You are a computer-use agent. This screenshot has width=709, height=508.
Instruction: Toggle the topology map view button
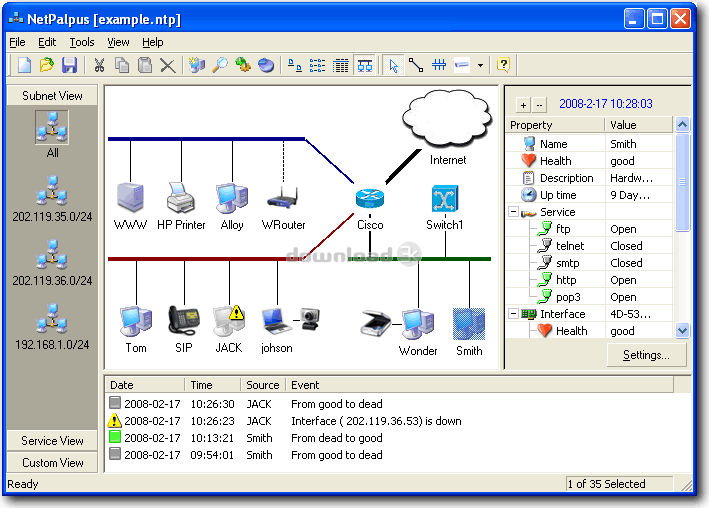point(365,66)
